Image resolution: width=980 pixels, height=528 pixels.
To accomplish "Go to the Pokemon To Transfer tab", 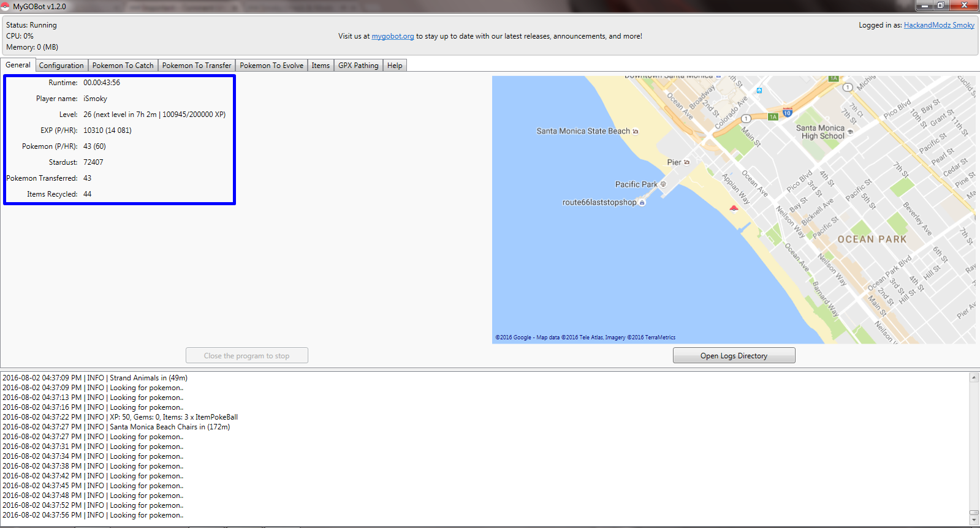I will (x=197, y=66).
